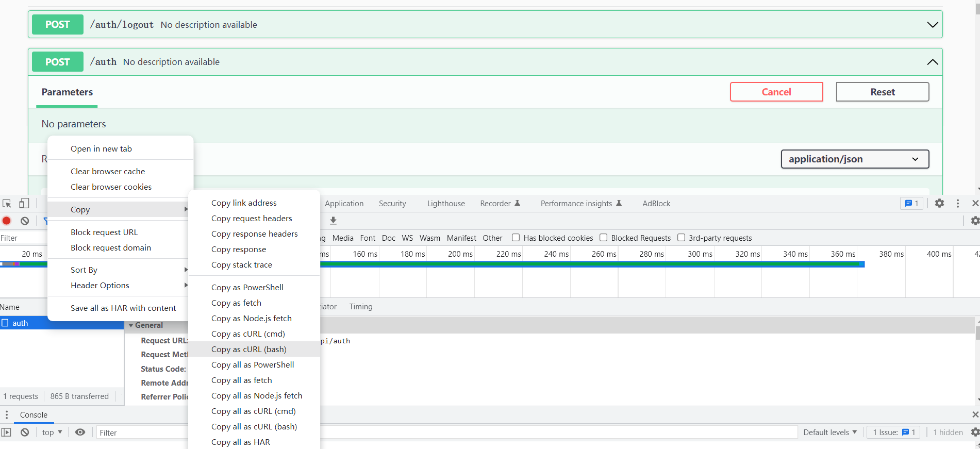980x449 pixels.
Task: Switch to the Security tab
Action: [392, 204]
